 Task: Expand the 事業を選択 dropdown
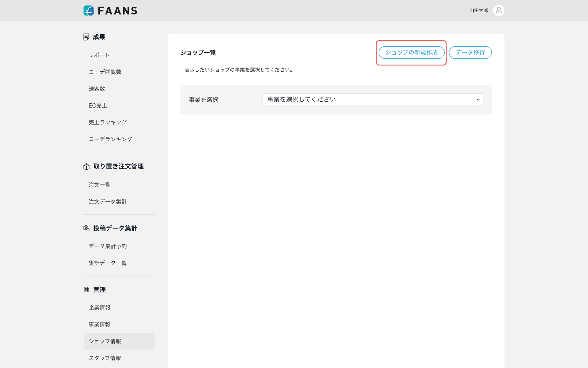pos(372,100)
